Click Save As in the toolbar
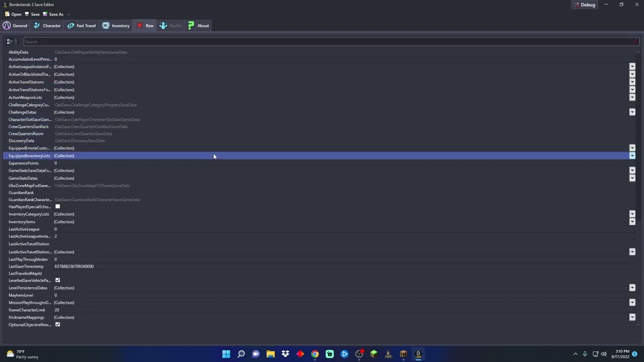Viewport: 644px width, 362px height. [x=53, y=14]
